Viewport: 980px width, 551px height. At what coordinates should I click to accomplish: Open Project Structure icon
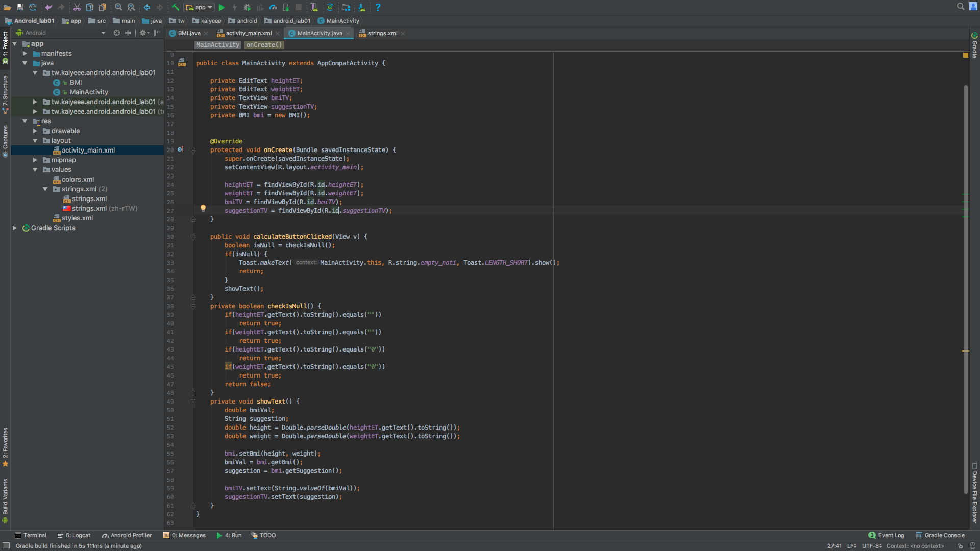pyautogui.click(x=346, y=7)
